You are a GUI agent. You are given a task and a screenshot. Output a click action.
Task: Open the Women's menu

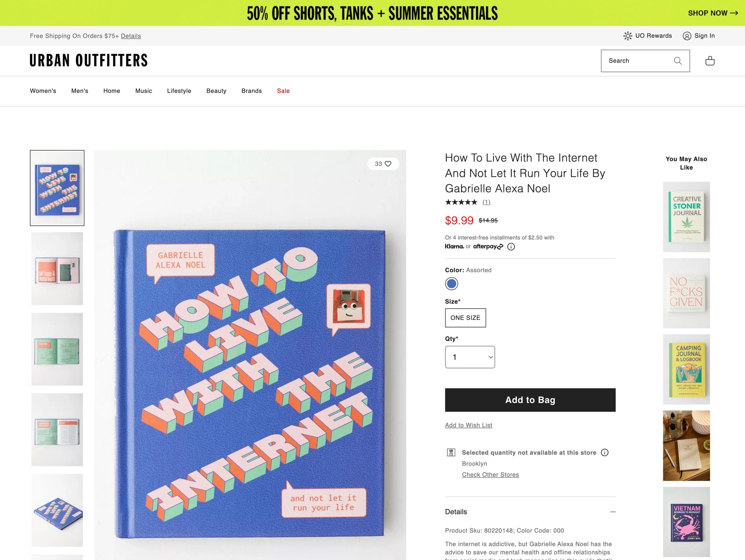(43, 91)
